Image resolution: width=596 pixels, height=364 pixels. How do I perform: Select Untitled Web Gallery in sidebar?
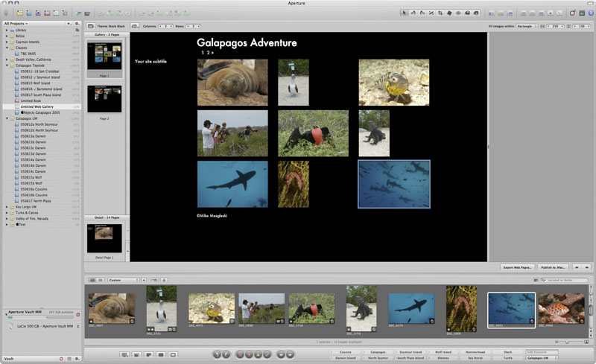click(x=38, y=106)
